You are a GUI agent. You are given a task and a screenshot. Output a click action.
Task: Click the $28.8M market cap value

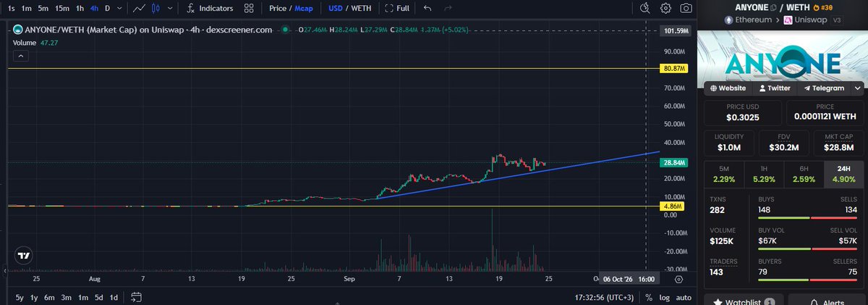(838, 147)
